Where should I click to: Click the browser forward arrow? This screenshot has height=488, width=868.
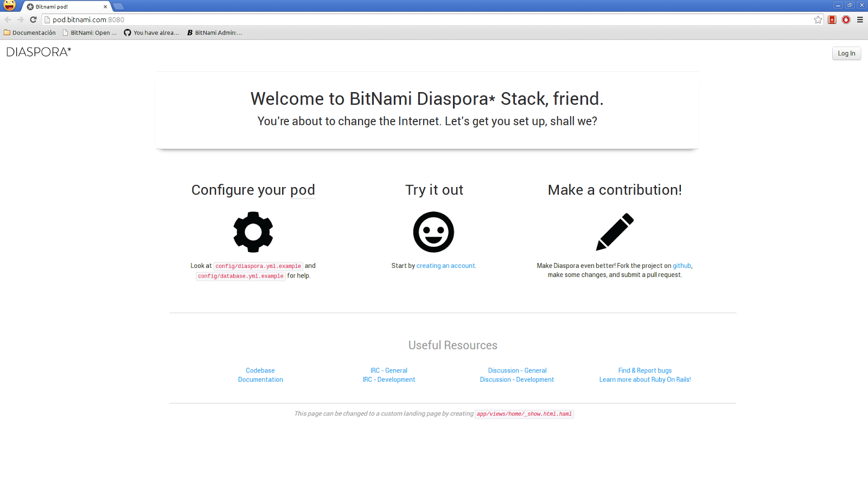tap(21, 20)
